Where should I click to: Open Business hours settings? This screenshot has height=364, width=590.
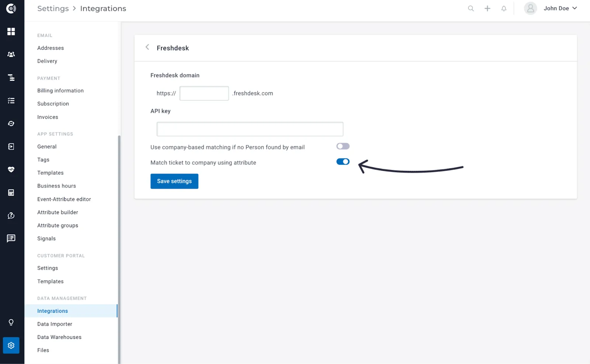pyautogui.click(x=56, y=186)
